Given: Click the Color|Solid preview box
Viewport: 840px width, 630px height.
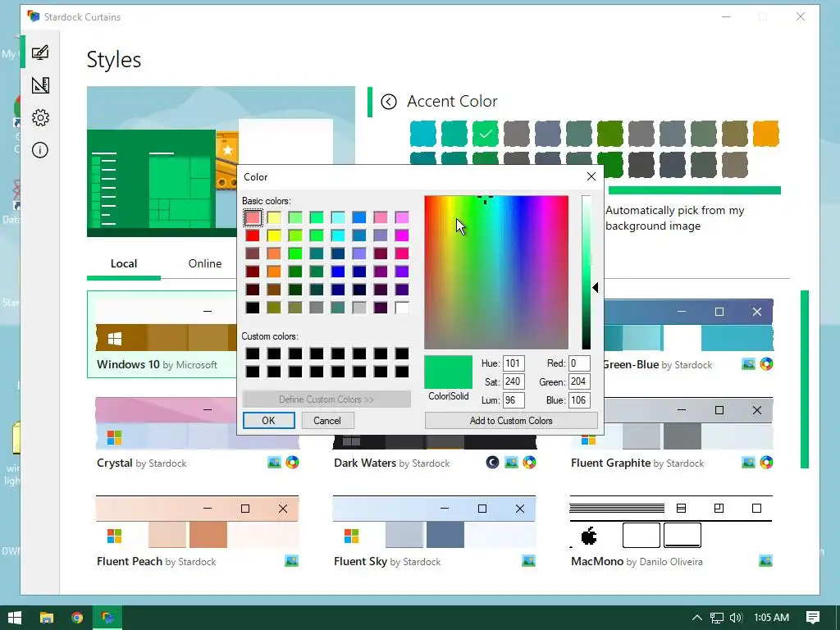Looking at the screenshot, I should point(449,372).
